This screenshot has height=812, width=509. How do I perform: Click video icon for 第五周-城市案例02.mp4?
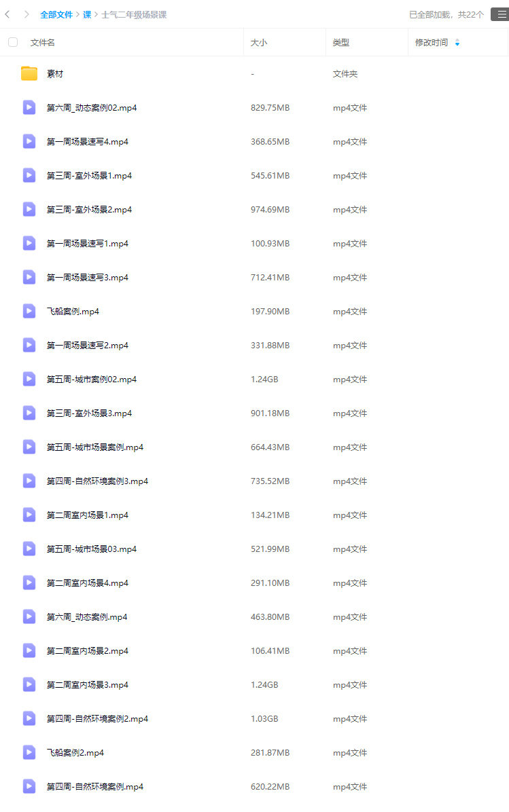coord(29,379)
